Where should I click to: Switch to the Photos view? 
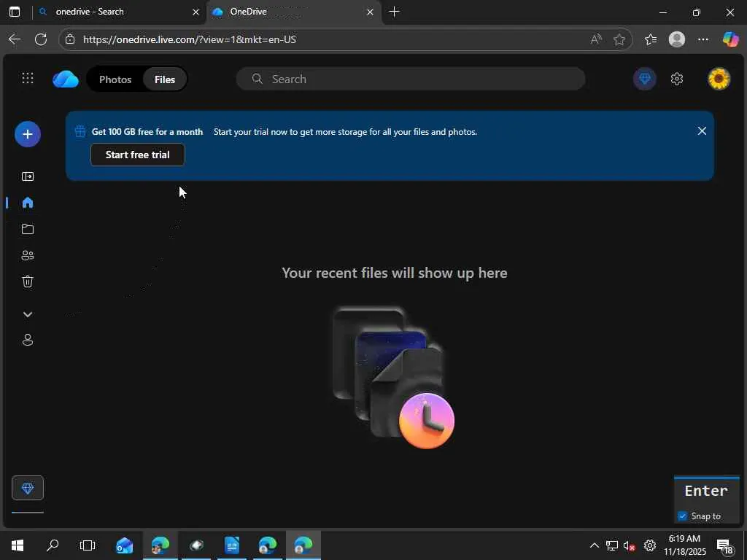(115, 79)
